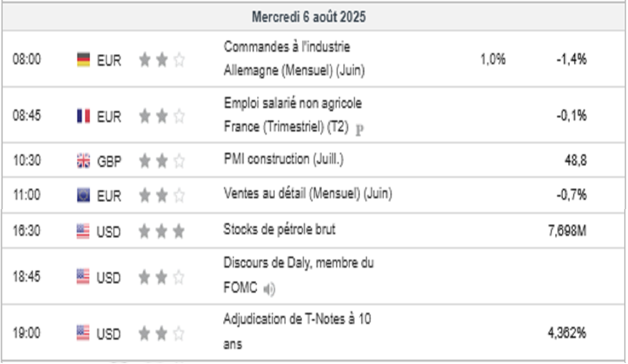This screenshot has width=628, height=364.
Task: Click the preliminary 'P' icon beside France (Trimestriel)
Action: [x=359, y=129]
